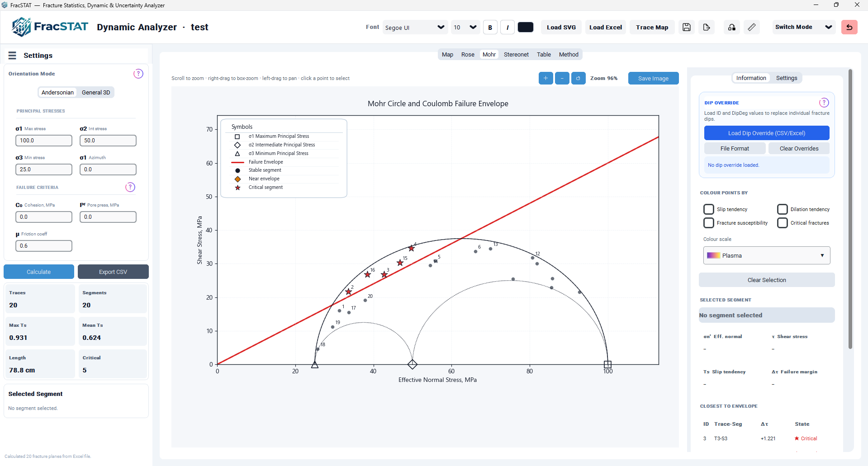
Task: Click the σ1 Max stress input field
Action: pyautogui.click(x=44, y=141)
